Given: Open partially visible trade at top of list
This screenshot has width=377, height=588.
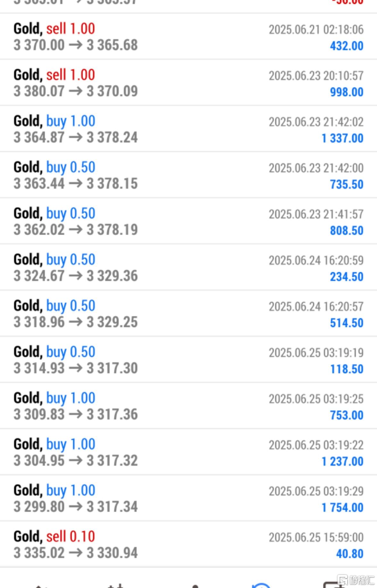Looking at the screenshot, I should (188, 6).
